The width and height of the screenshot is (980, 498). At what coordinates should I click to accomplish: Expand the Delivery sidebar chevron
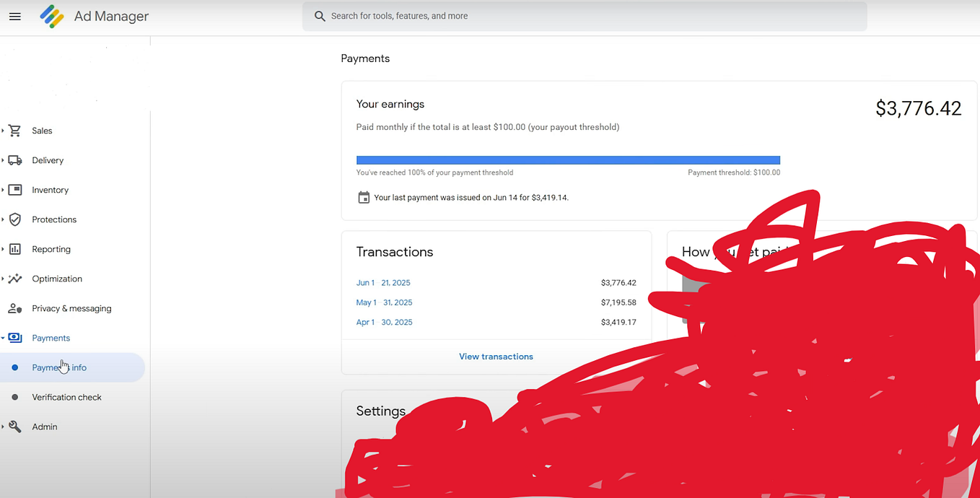4,160
